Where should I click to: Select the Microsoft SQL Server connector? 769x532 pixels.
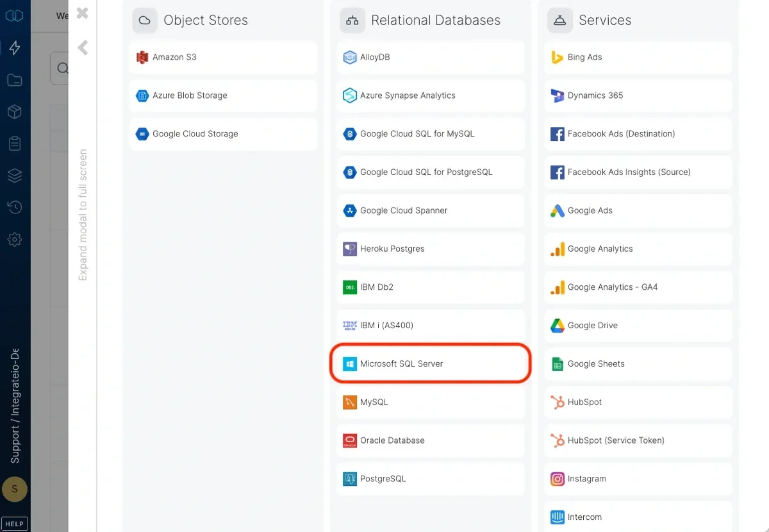429,363
